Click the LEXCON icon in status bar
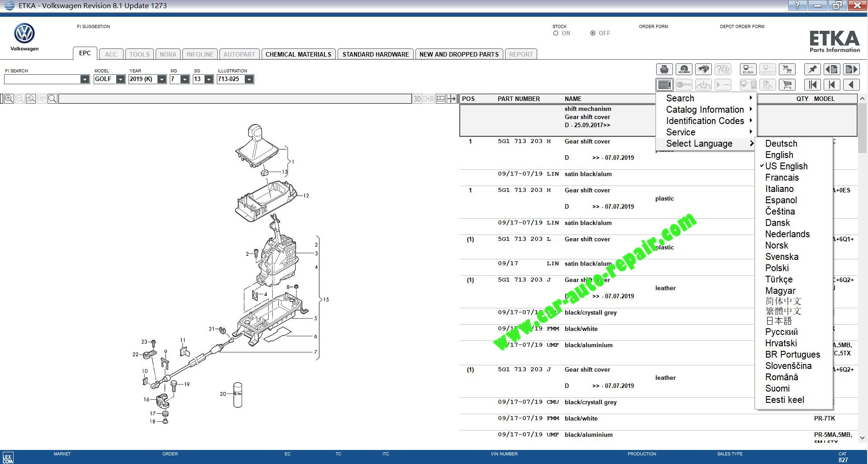Screen dimensions: 868x464 pos(7,458)
